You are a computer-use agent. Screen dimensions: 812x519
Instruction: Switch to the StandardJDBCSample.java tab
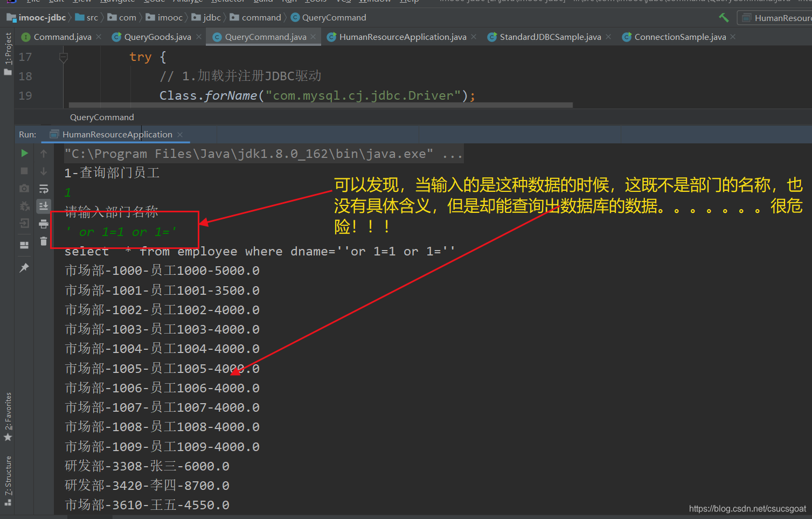(x=551, y=37)
